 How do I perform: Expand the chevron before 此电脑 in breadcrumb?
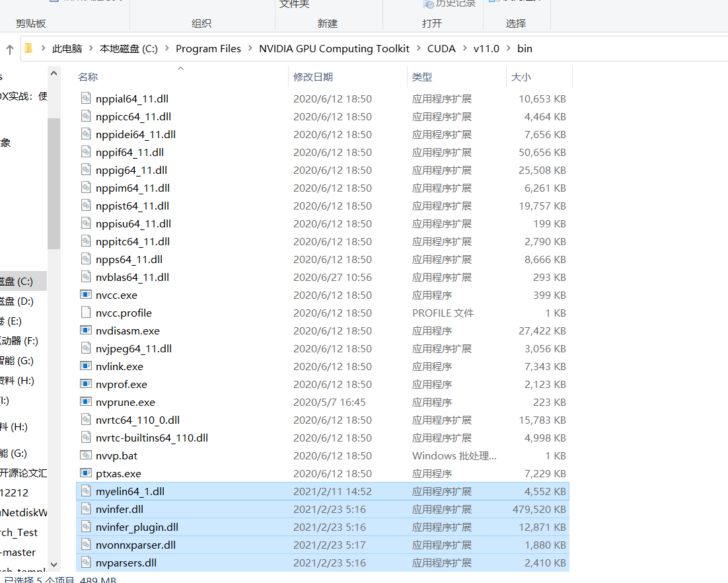coord(43,48)
